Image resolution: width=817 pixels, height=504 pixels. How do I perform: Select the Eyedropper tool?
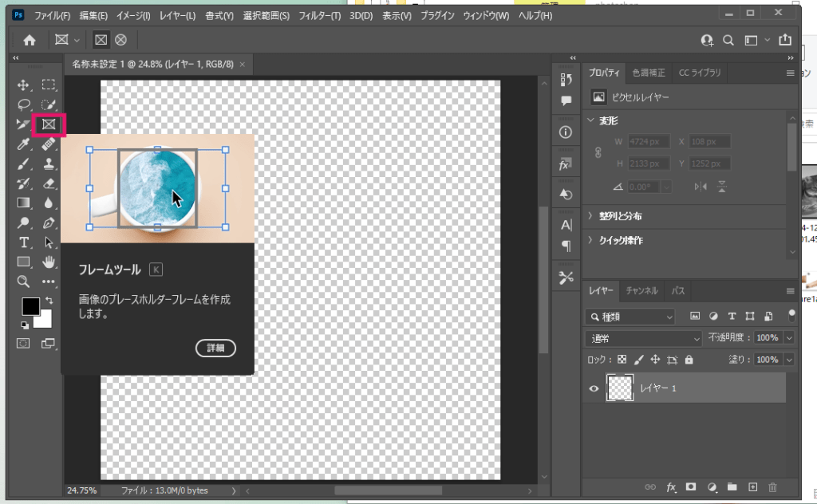pos(24,144)
